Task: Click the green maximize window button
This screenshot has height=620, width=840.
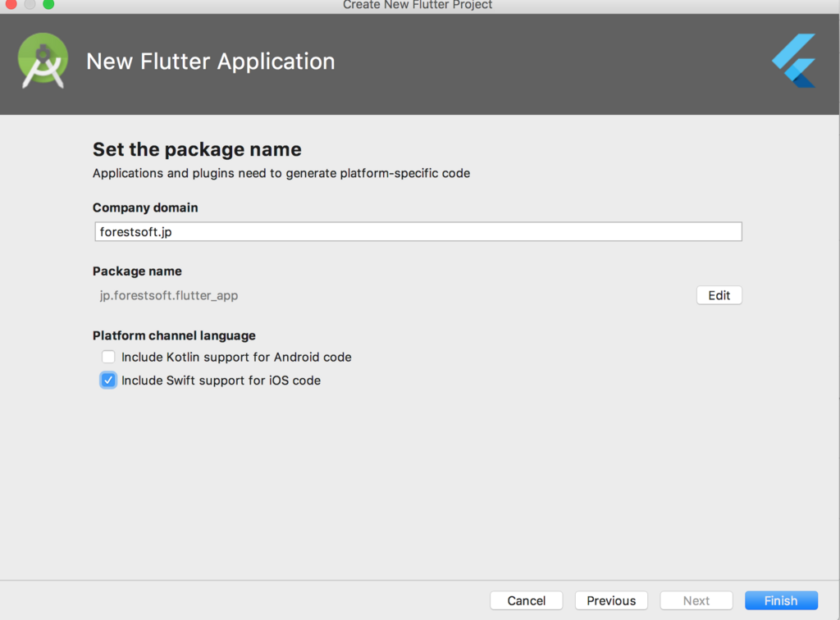Action: click(x=48, y=4)
